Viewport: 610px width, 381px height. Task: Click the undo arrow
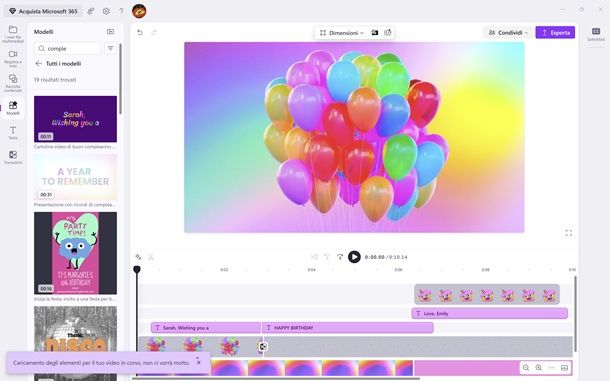(x=140, y=33)
